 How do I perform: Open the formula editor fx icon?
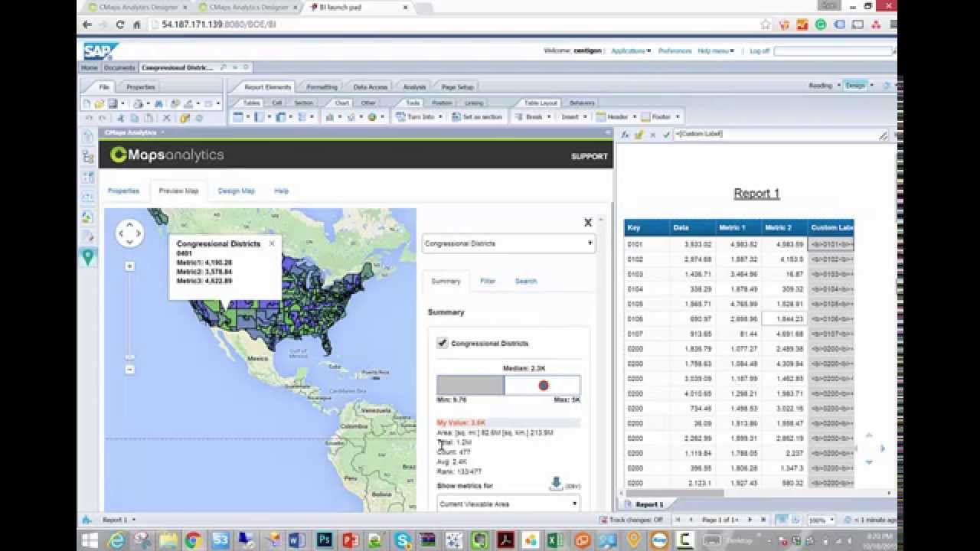(x=625, y=135)
